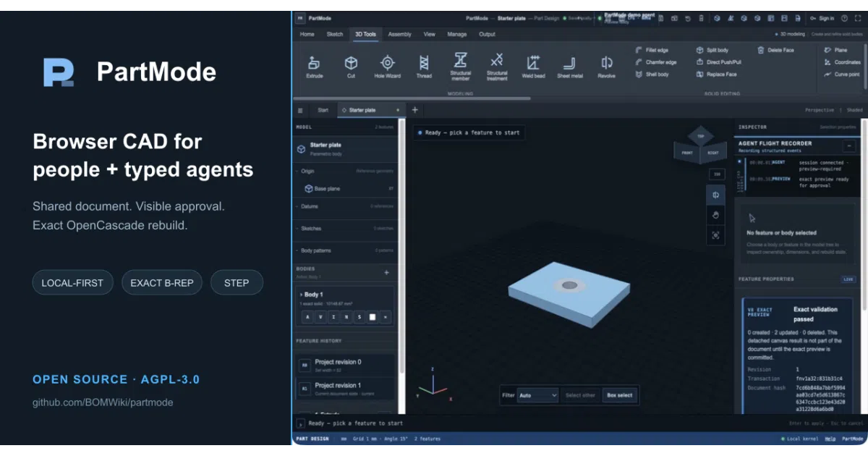The image size is (868, 456).
Task: Add a new body with plus button
Action: point(386,273)
